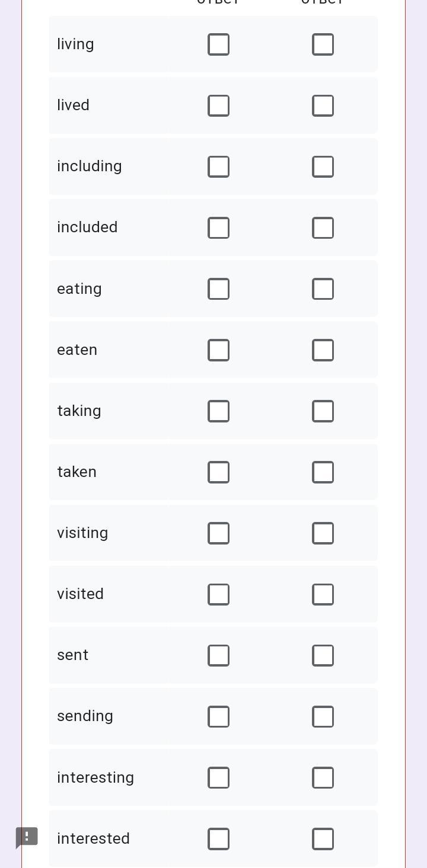Select first column checkbox for taken
This screenshot has width=427, height=868.
[x=218, y=472]
